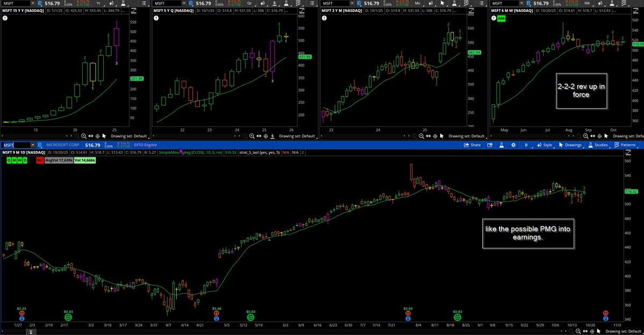Open the list menu icon in yearly panel
This screenshot has width=644, height=335.
[x=144, y=3]
